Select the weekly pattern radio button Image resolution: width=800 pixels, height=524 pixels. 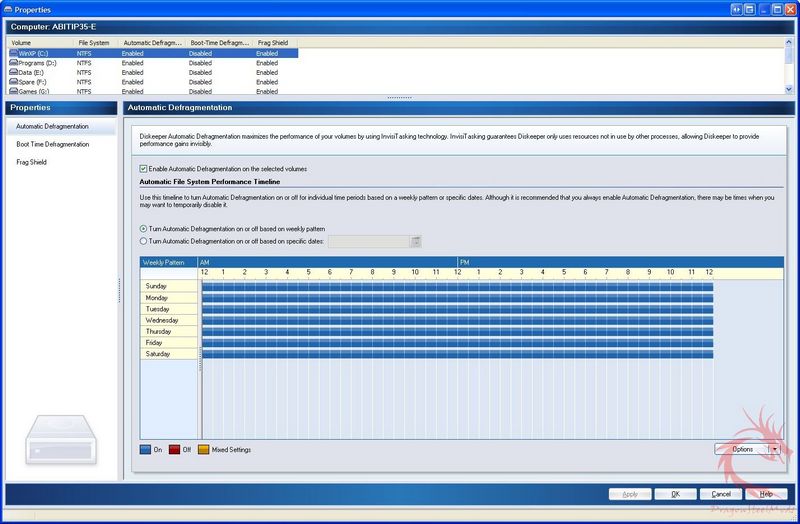(x=143, y=229)
